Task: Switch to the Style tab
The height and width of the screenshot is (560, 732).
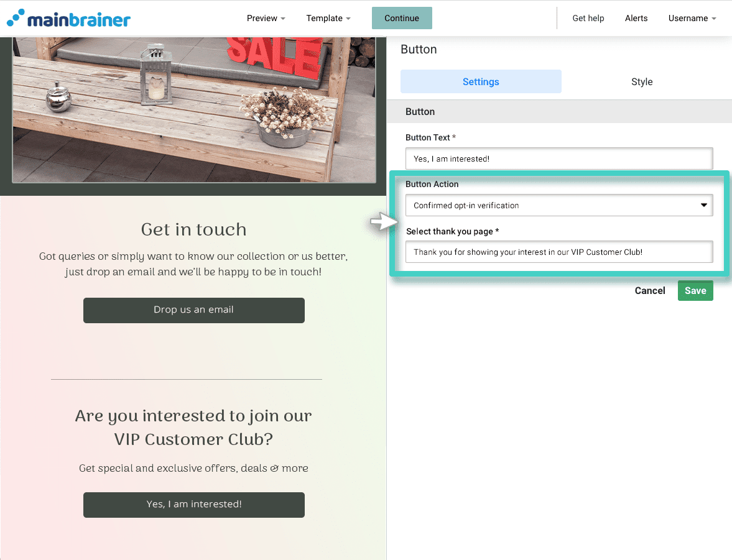Action: 641,81
